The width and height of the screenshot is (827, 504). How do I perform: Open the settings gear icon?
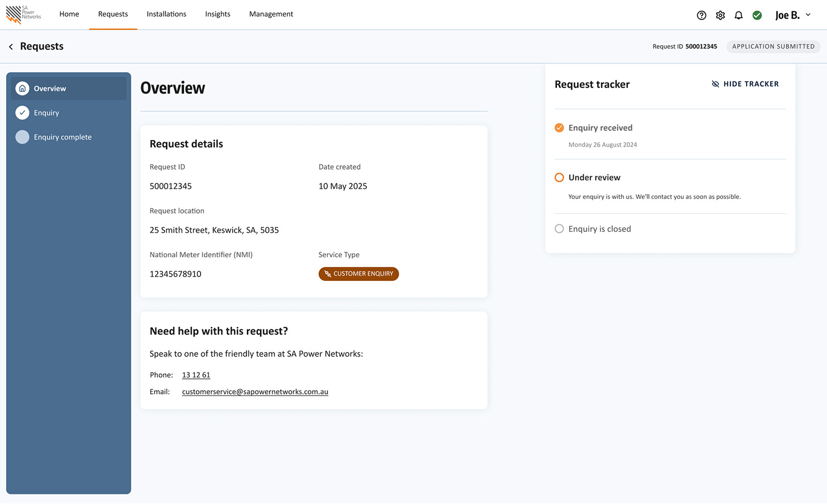pyautogui.click(x=720, y=15)
